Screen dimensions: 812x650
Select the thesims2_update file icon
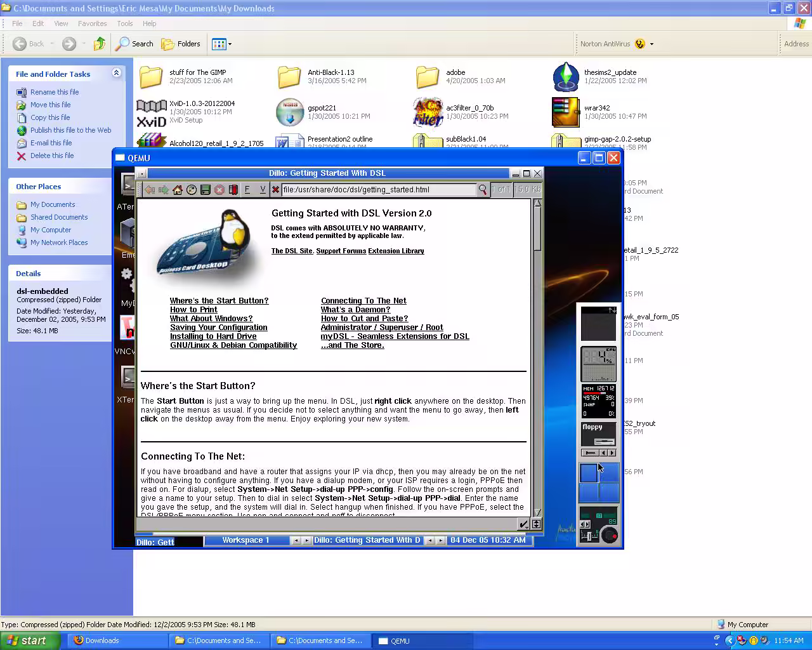click(x=566, y=77)
